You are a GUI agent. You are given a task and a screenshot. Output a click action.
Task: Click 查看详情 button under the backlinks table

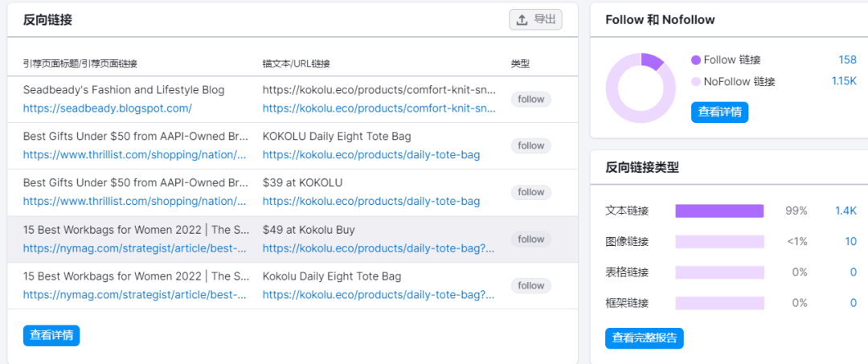[x=51, y=335]
